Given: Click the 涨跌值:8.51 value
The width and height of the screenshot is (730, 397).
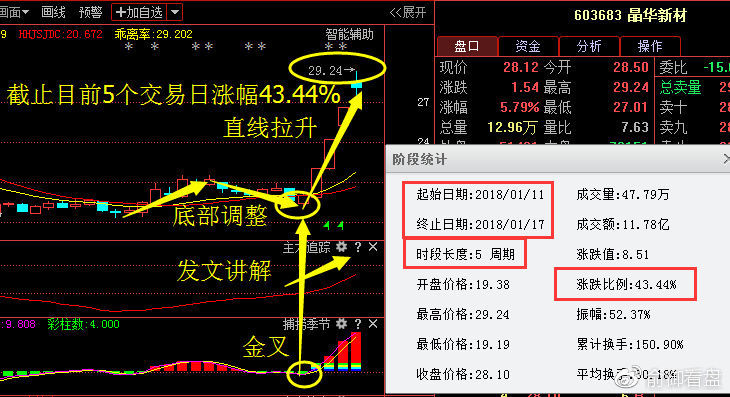Looking at the screenshot, I should coord(612,254).
